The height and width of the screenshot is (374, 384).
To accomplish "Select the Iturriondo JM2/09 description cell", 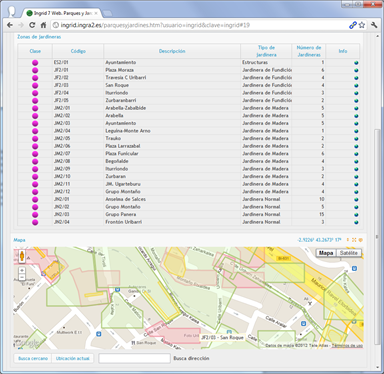I will point(172,169).
